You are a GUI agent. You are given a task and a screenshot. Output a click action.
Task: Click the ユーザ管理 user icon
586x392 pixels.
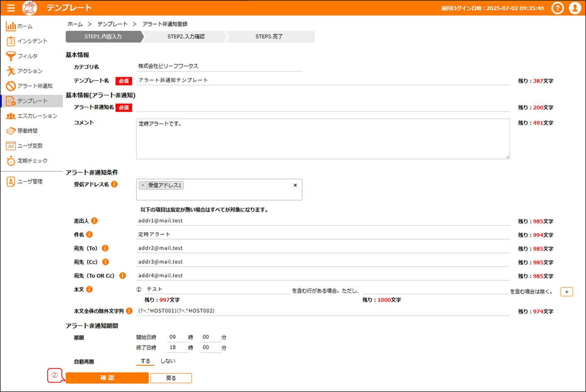(x=11, y=181)
